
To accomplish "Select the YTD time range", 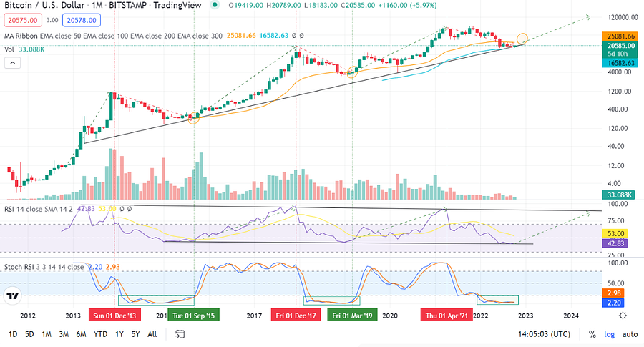I will [100, 334].
